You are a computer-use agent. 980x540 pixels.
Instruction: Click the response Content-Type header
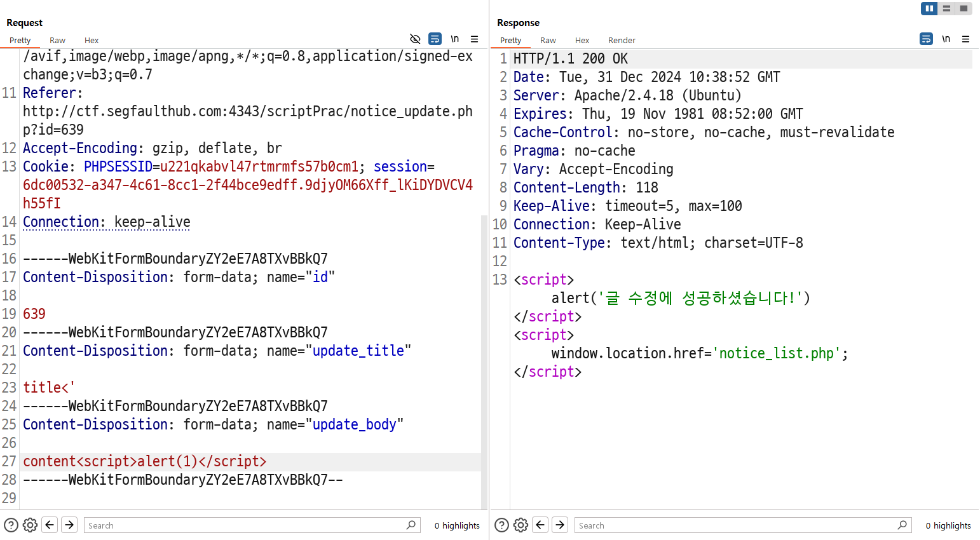pyautogui.click(x=658, y=243)
